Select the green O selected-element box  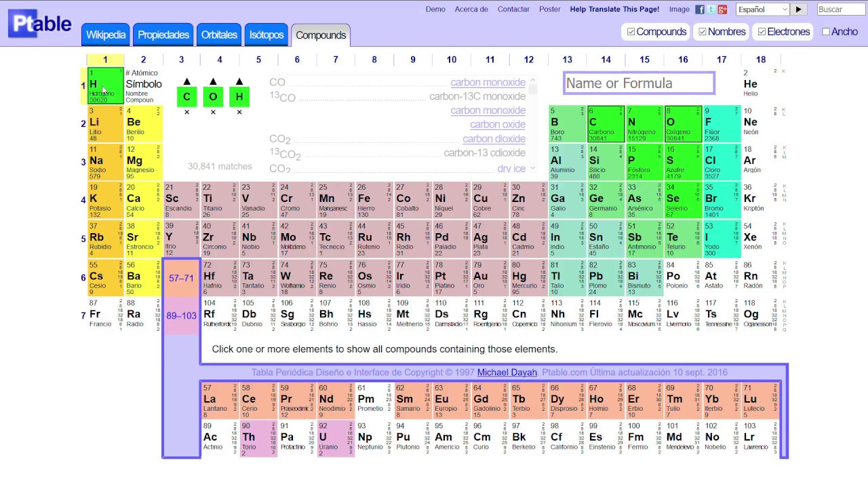[x=213, y=96]
